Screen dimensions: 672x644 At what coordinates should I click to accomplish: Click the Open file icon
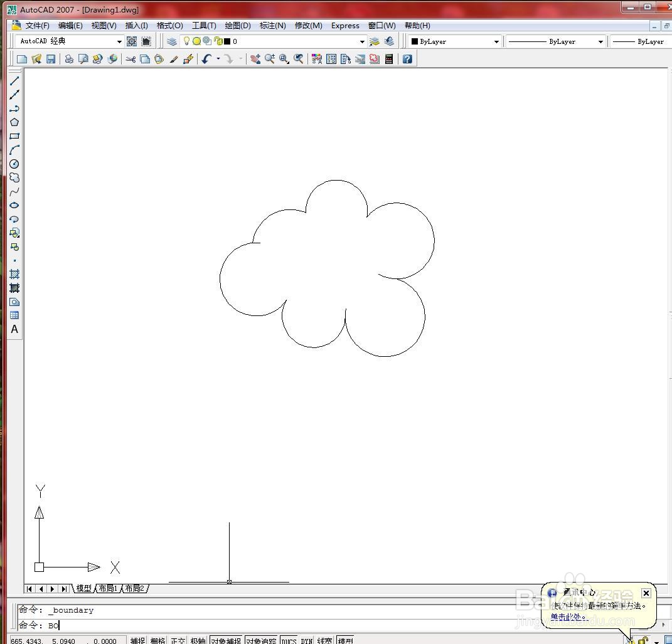click(x=36, y=59)
